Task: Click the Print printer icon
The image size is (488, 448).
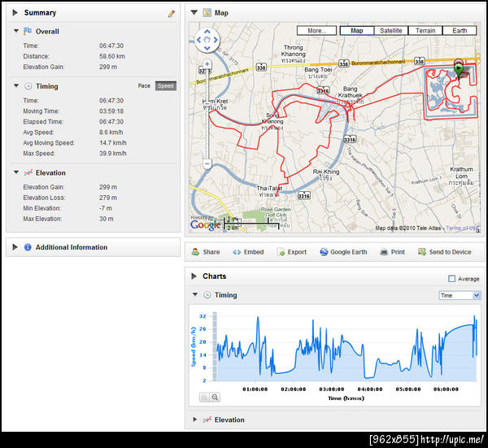Action: point(384,252)
